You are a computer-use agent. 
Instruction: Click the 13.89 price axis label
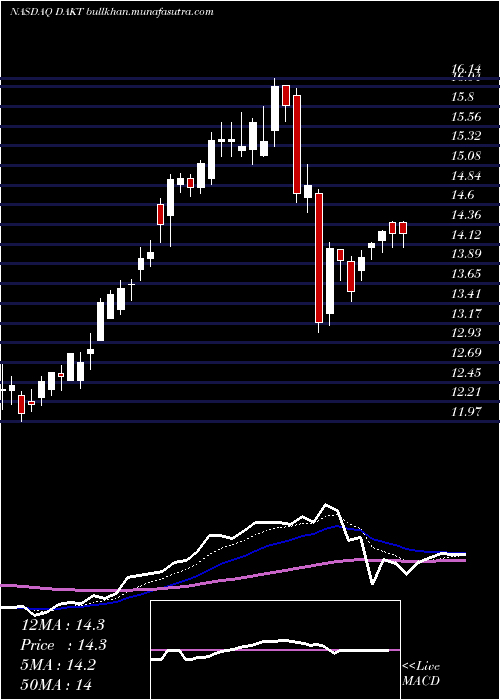pos(466,254)
